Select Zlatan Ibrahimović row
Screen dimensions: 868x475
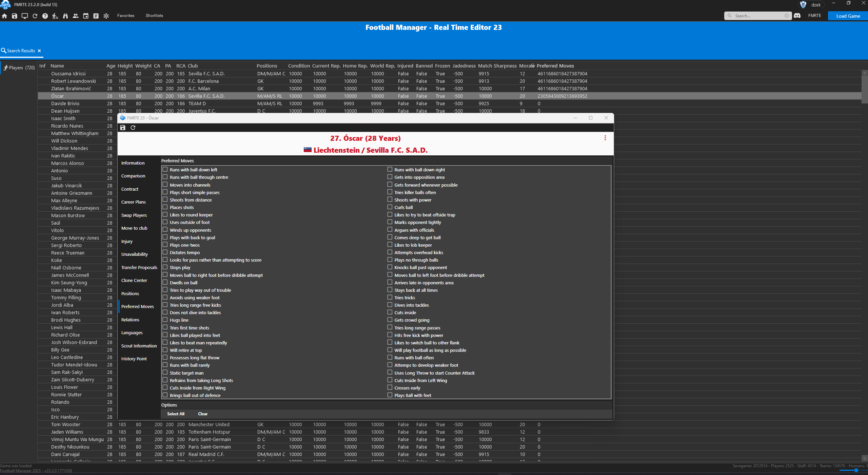pyautogui.click(x=449, y=89)
